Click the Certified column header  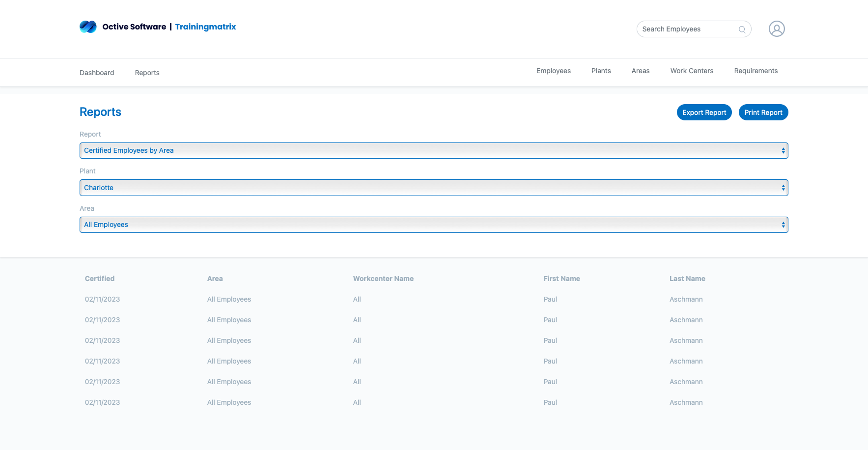100,279
